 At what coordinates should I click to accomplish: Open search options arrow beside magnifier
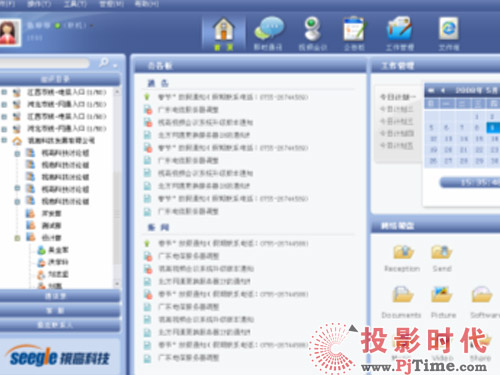pos(115,66)
